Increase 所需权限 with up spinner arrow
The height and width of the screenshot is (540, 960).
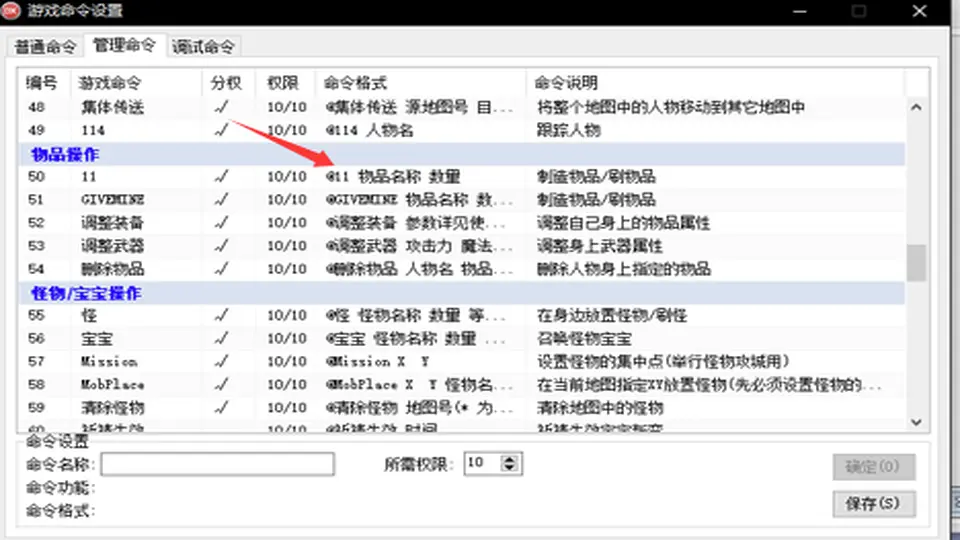click(509, 459)
